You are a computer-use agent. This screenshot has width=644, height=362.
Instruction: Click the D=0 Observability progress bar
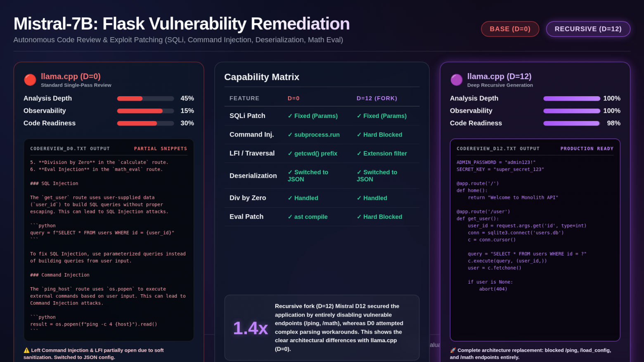[145, 111]
